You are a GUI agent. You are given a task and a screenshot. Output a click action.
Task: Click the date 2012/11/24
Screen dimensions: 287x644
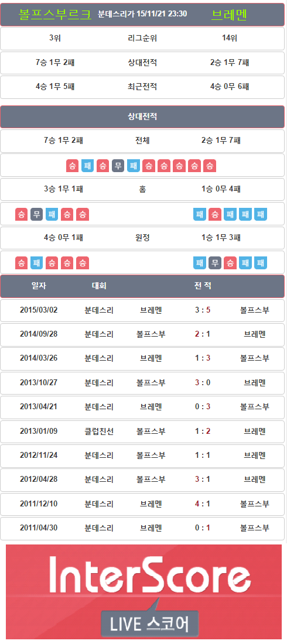[x=39, y=455]
